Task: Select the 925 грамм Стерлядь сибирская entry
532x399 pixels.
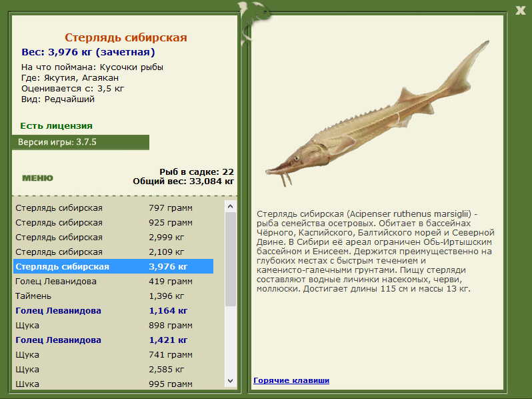Action: click(113, 223)
